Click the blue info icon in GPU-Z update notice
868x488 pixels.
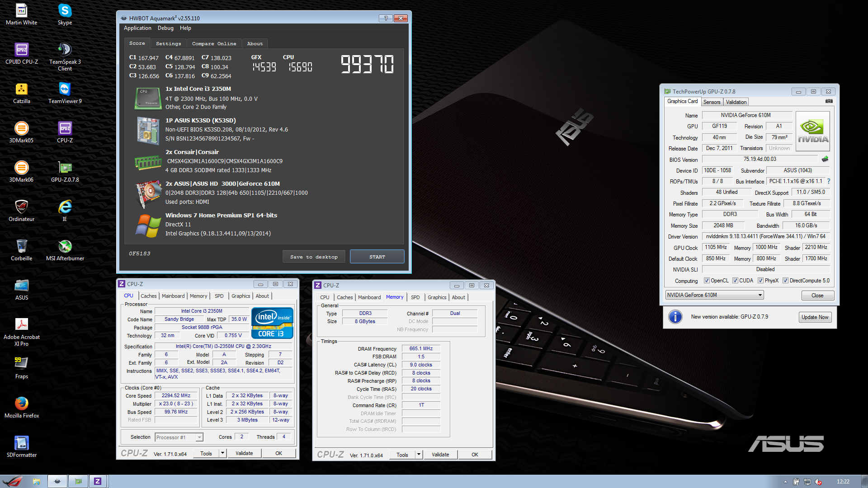click(675, 317)
